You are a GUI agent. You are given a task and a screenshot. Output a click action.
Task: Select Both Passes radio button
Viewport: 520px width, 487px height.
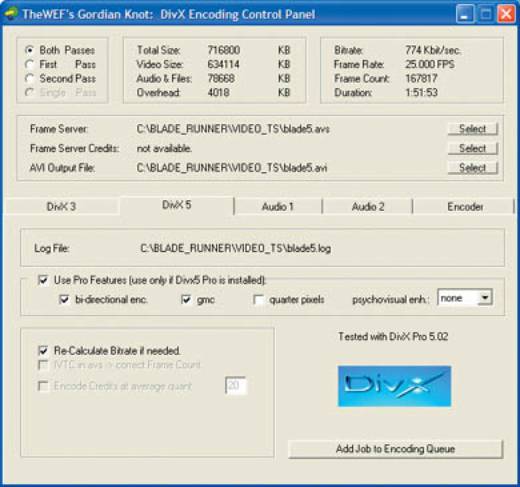[30, 50]
